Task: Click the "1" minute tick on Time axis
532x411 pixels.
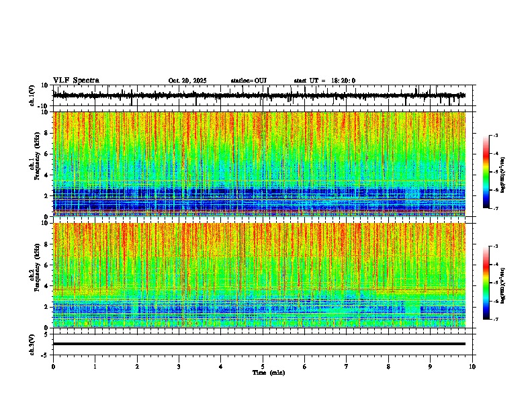Action: pos(95,367)
